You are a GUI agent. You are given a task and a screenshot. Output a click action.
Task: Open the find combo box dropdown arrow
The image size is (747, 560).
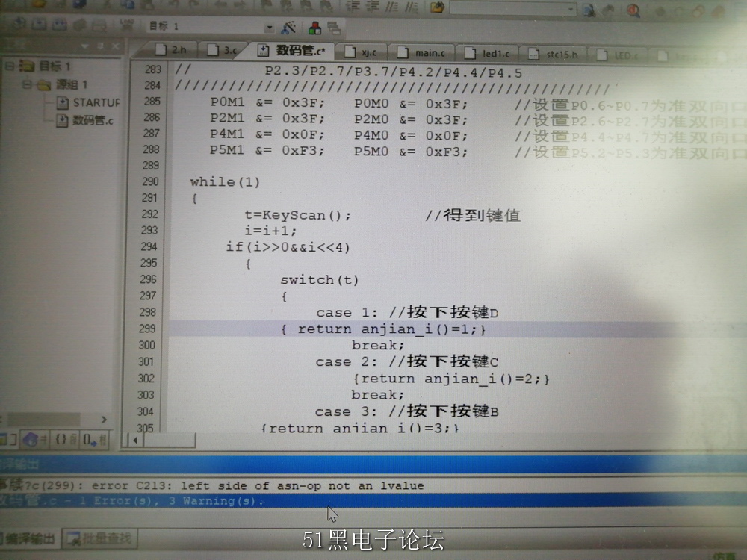coord(570,9)
